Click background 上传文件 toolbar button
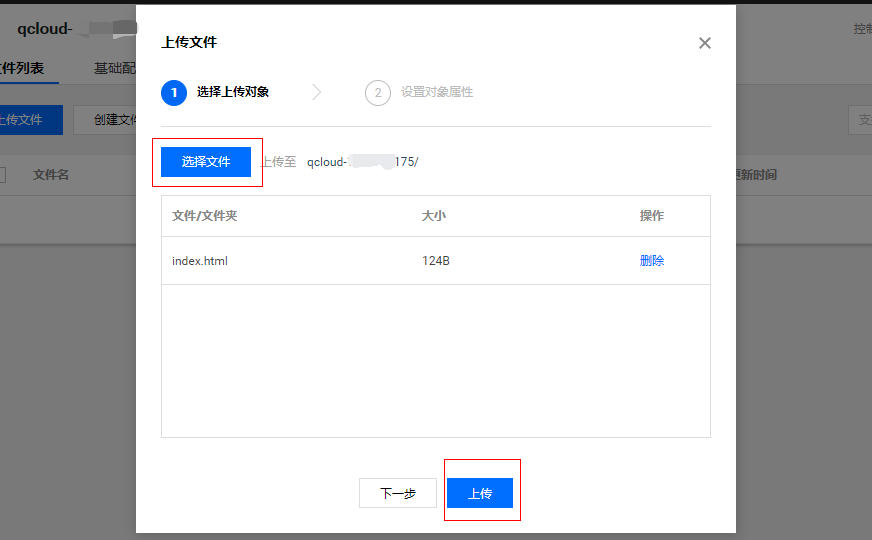Screen dimensions: 872x540 tap(26, 120)
